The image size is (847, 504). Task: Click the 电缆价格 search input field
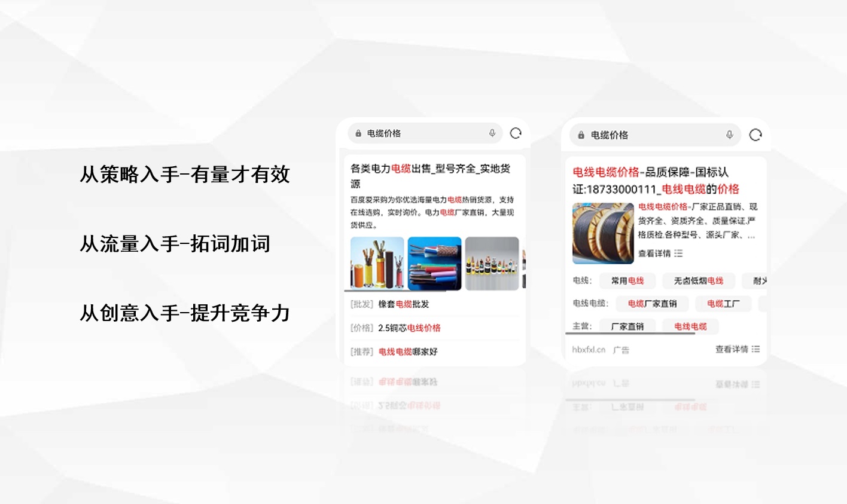[419, 133]
